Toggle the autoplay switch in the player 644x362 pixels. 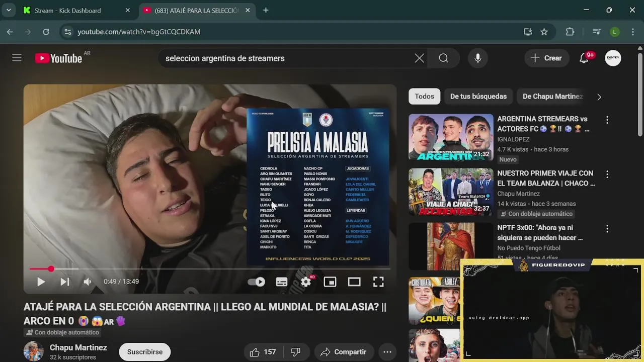257,282
